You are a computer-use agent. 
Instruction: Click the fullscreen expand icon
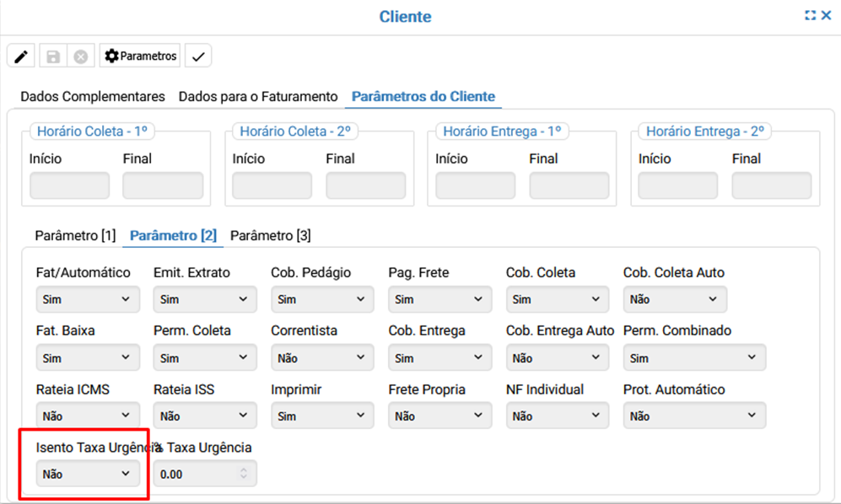[811, 15]
